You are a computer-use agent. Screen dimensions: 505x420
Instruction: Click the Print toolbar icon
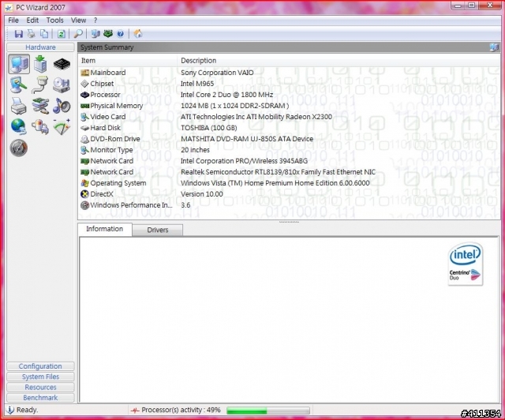click(x=32, y=34)
